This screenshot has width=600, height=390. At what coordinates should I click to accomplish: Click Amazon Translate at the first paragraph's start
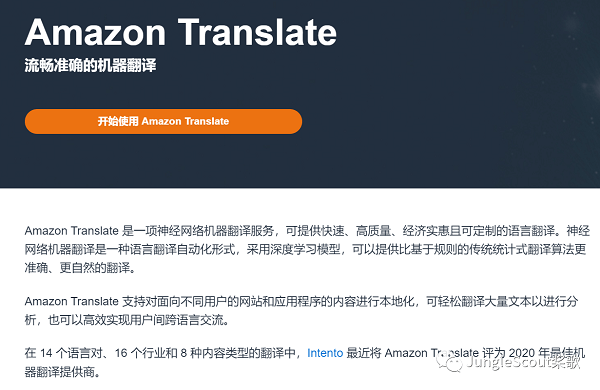click(72, 231)
